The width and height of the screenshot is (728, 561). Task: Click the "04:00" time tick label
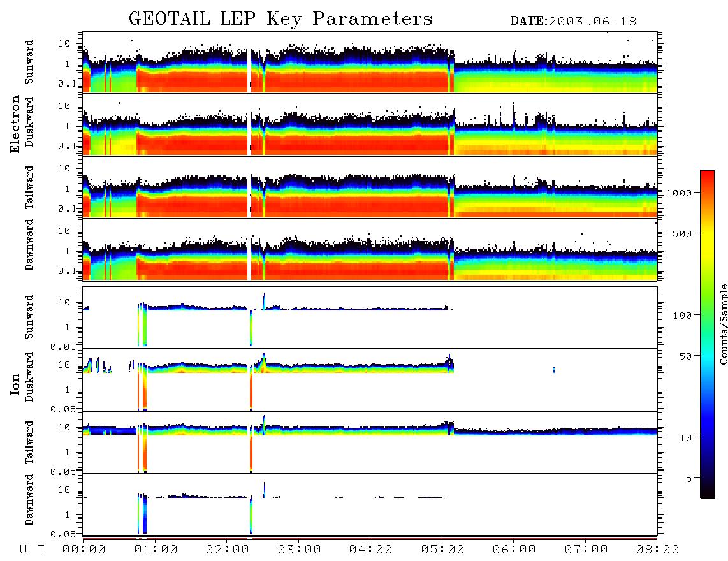(371, 550)
